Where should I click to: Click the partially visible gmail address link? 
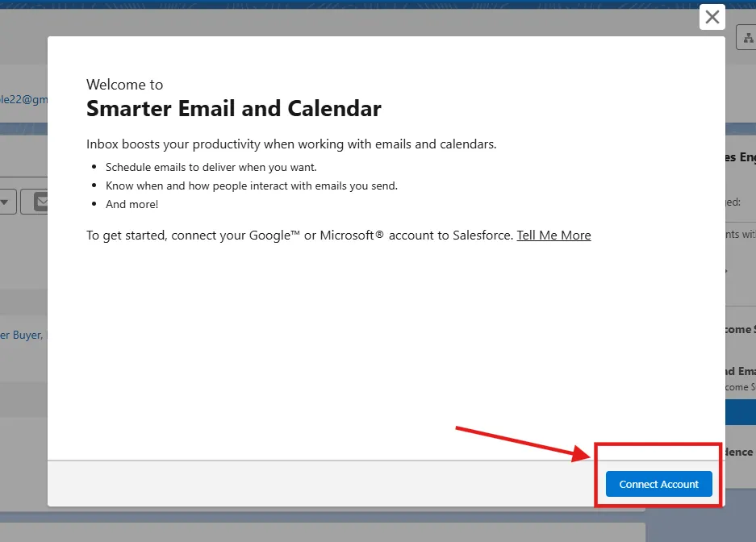pos(24,99)
